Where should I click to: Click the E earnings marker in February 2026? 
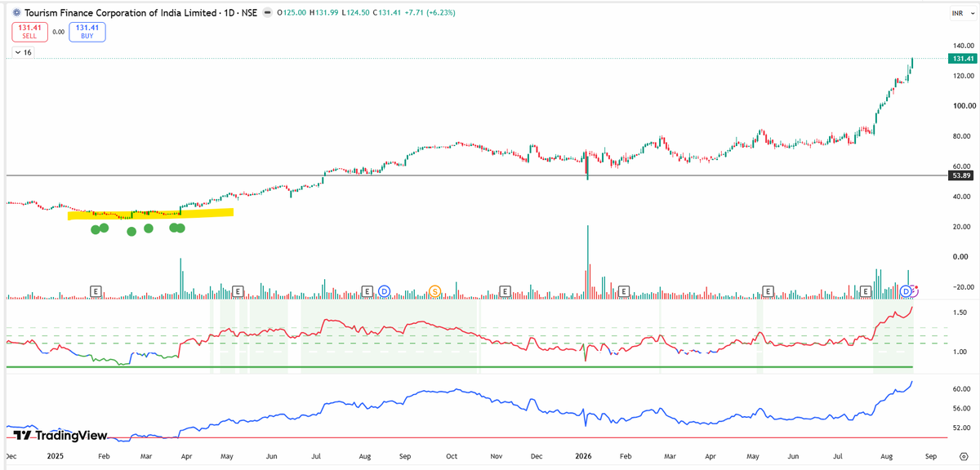point(624,291)
